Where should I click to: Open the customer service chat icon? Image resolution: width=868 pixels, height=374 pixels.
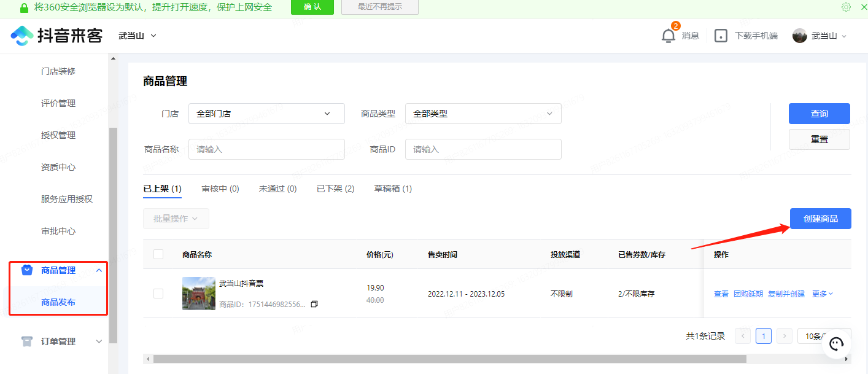pos(836,344)
